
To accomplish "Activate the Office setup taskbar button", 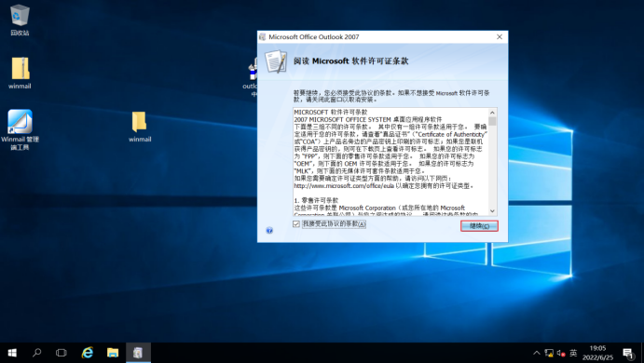I will pos(138,353).
